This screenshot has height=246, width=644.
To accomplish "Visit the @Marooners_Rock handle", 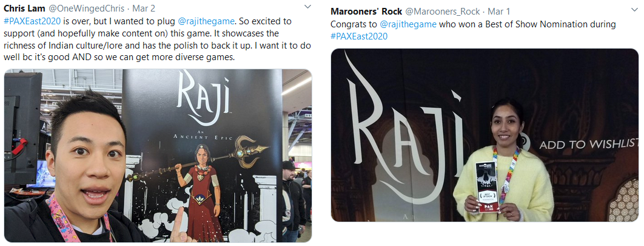I will 443,12.
